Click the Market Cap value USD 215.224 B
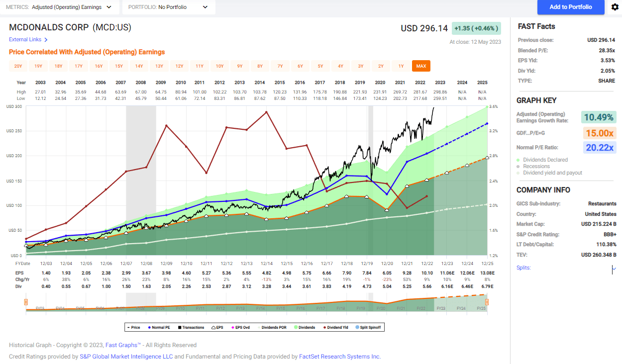This screenshot has height=364, width=622. tap(599, 224)
